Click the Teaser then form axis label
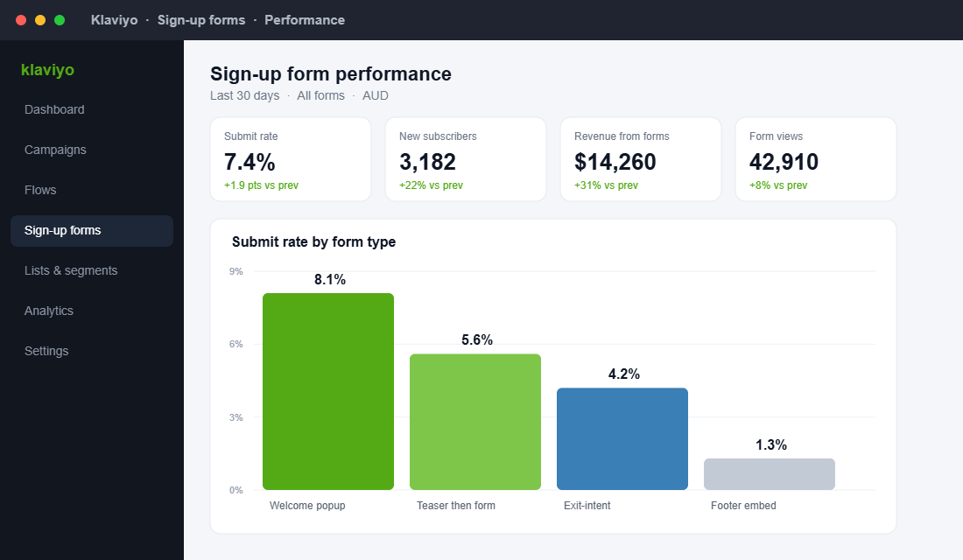Screen dimensions: 963x560 (x=456, y=506)
